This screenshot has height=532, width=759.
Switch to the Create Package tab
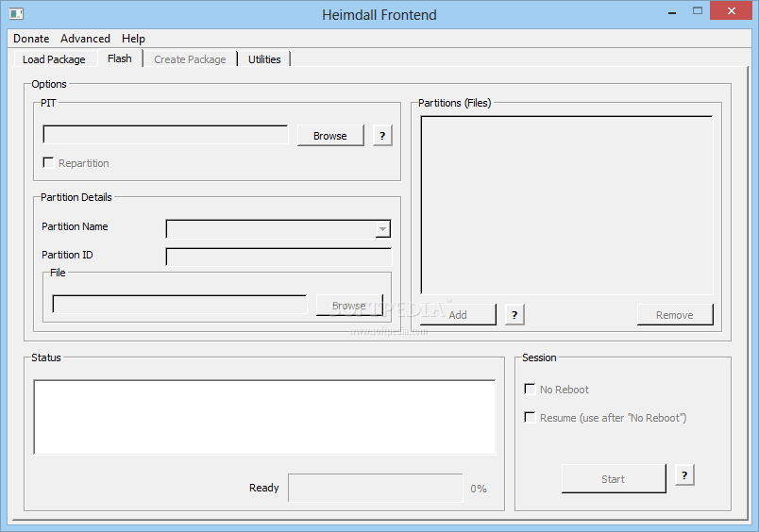(190, 59)
